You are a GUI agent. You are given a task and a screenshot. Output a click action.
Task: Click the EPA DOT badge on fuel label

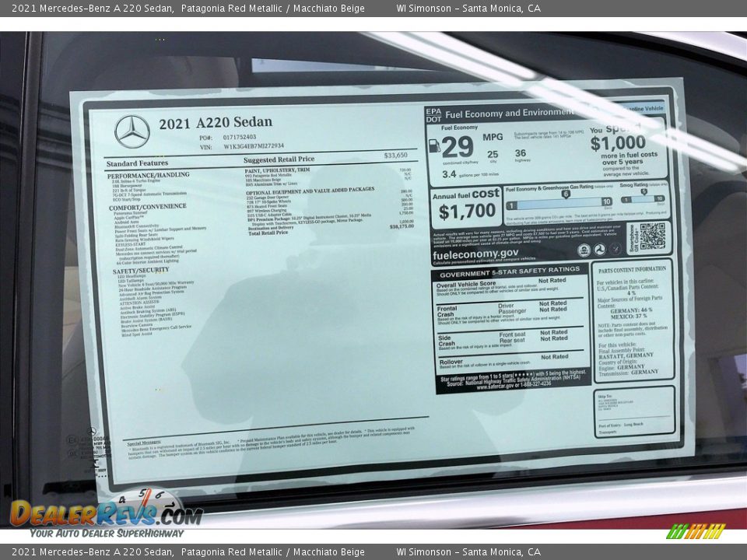pyautogui.click(x=433, y=115)
